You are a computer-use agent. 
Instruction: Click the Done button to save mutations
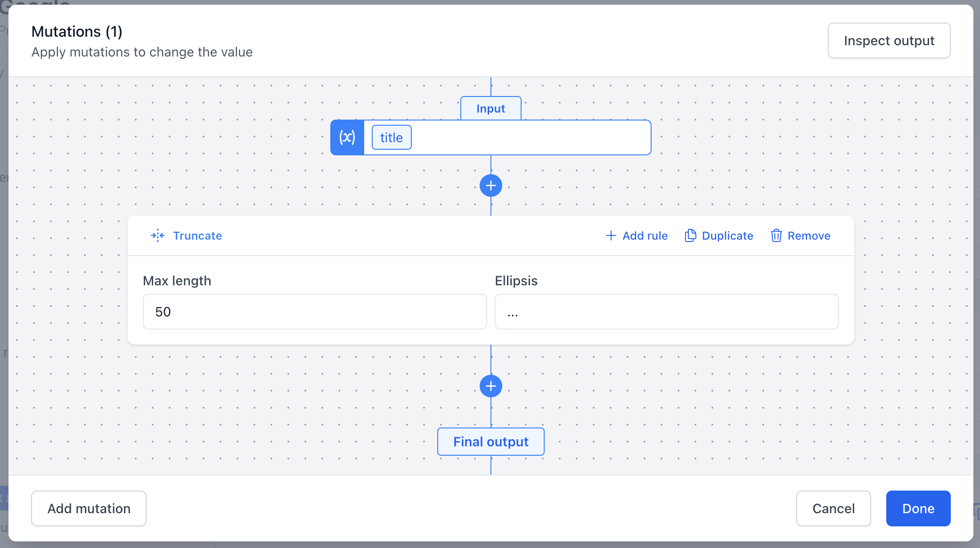pyautogui.click(x=918, y=508)
